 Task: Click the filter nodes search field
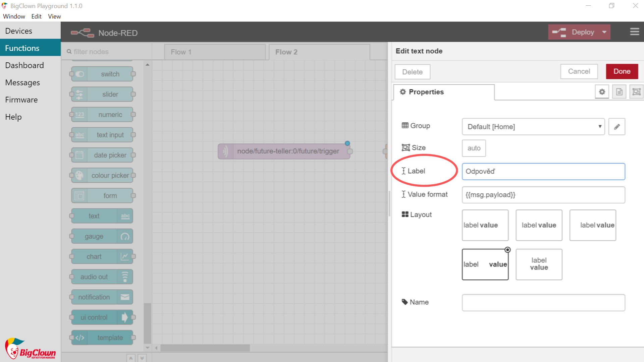click(x=106, y=52)
